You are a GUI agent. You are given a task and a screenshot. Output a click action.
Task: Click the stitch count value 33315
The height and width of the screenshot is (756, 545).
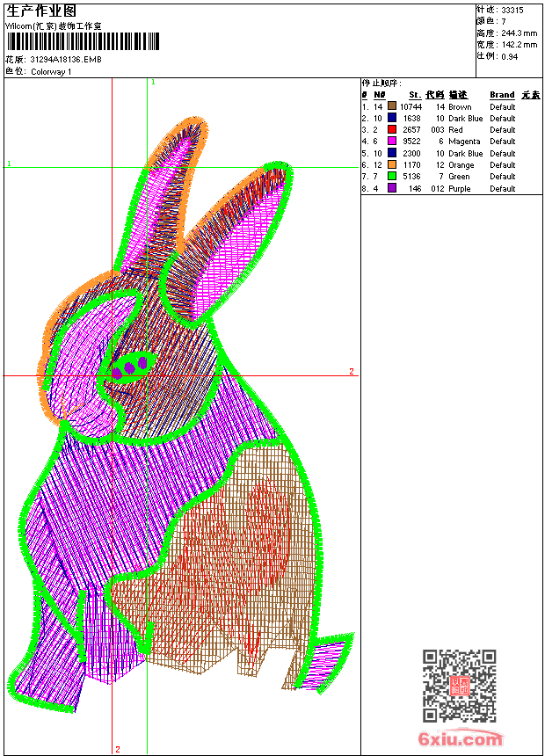pos(512,11)
